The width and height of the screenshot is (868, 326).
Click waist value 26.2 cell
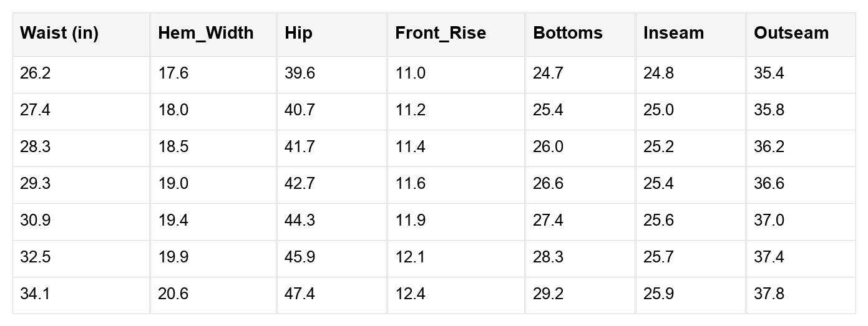coord(36,74)
